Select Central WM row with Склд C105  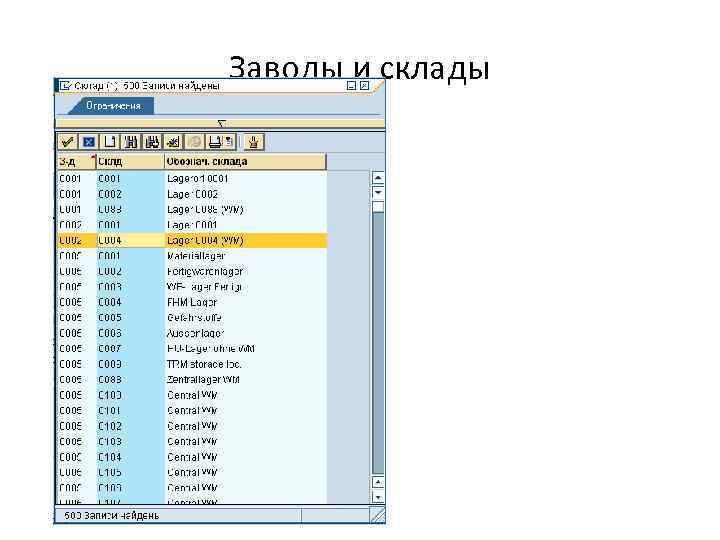pyautogui.click(x=191, y=472)
